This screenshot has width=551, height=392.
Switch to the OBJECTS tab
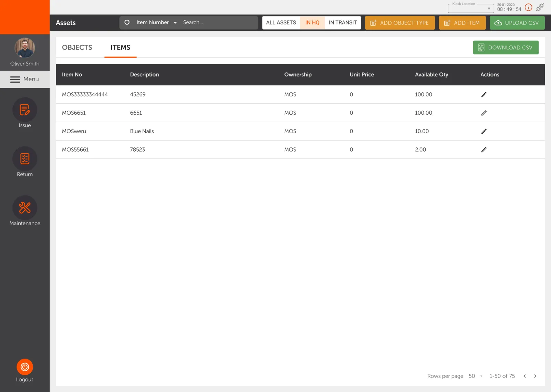[x=77, y=48]
